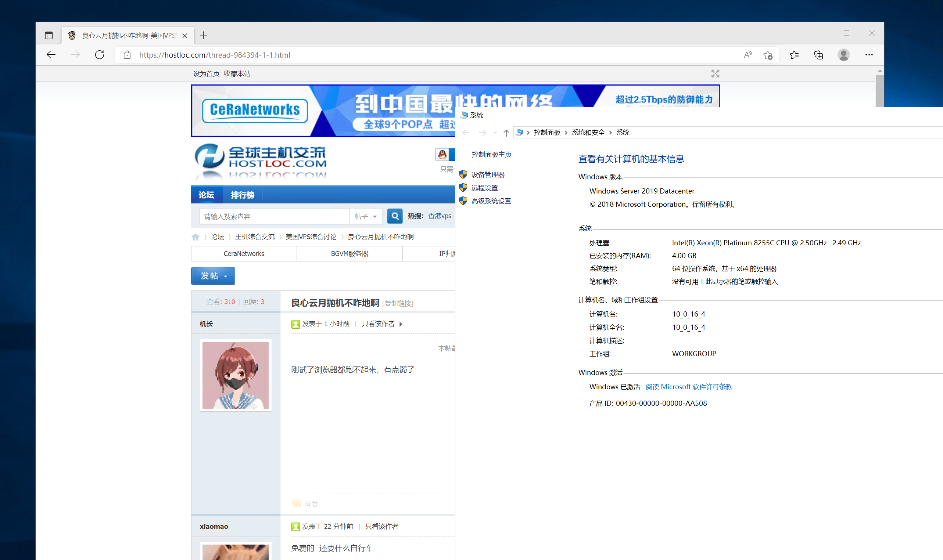Click 阅读 Microsoft 软件许可条款 link
The width and height of the screenshot is (943, 560).
coord(688,386)
